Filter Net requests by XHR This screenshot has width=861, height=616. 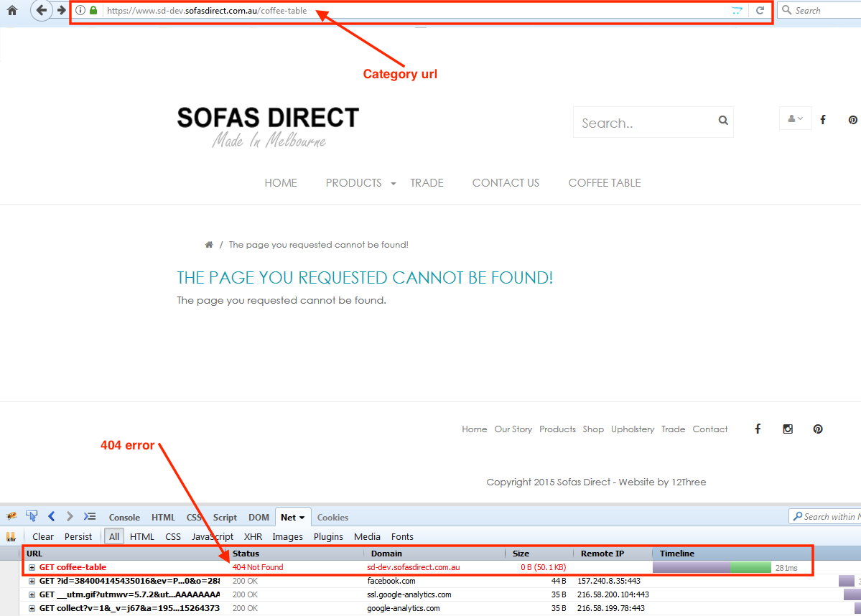[x=253, y=536]
